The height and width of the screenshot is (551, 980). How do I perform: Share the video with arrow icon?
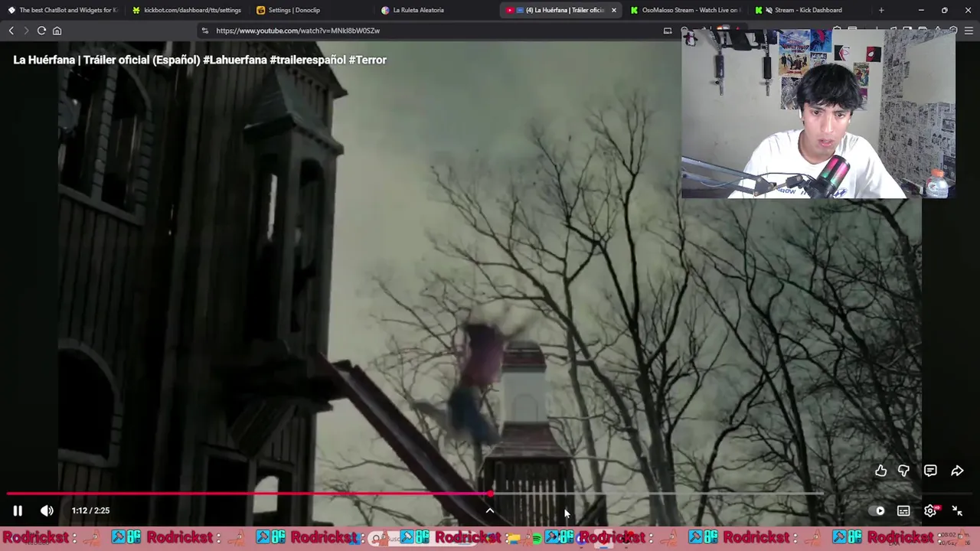tap(957, 471)
